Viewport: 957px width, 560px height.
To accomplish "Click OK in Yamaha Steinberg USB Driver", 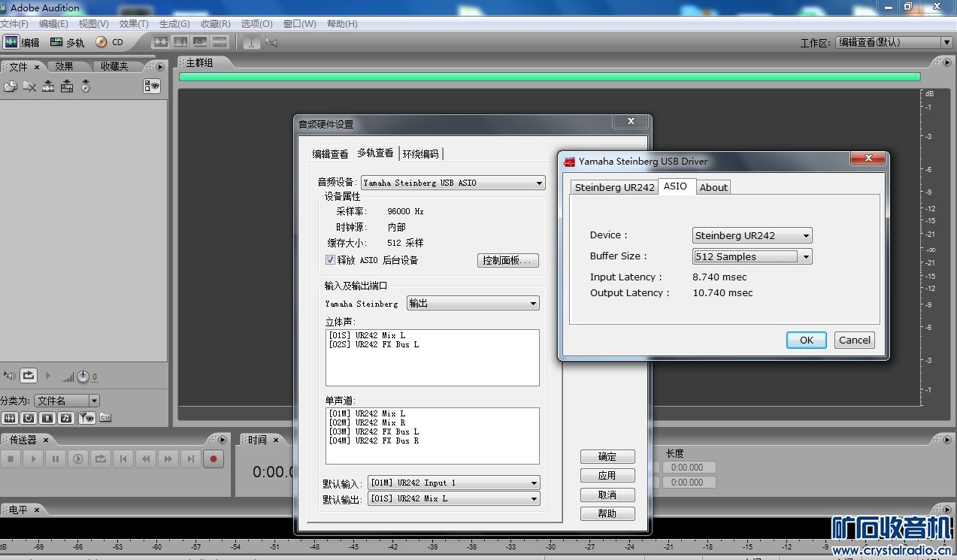I will point(806,340).
